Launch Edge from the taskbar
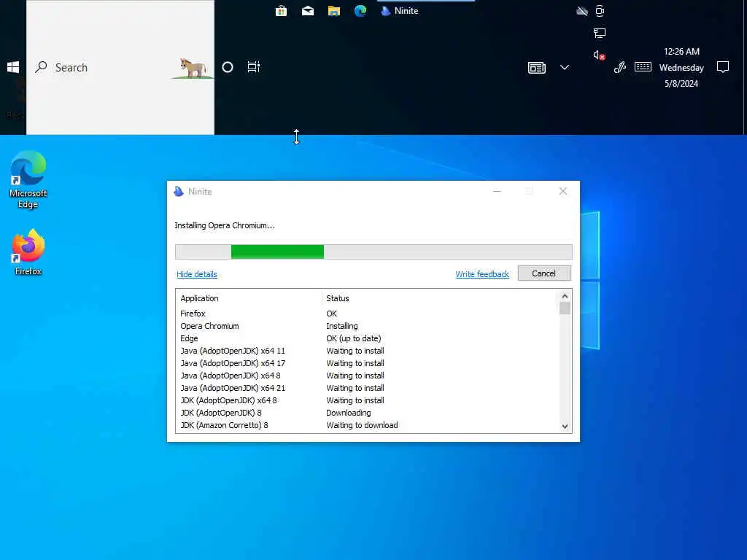The height and width of the screenshot is (560, 747). click(360, 11)
